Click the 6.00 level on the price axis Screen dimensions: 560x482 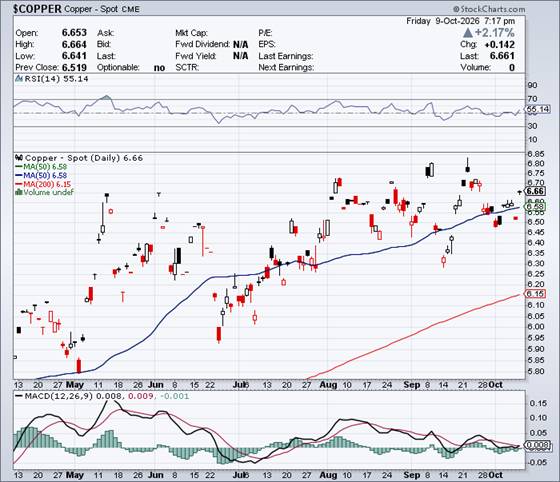(x=536, y=327)
